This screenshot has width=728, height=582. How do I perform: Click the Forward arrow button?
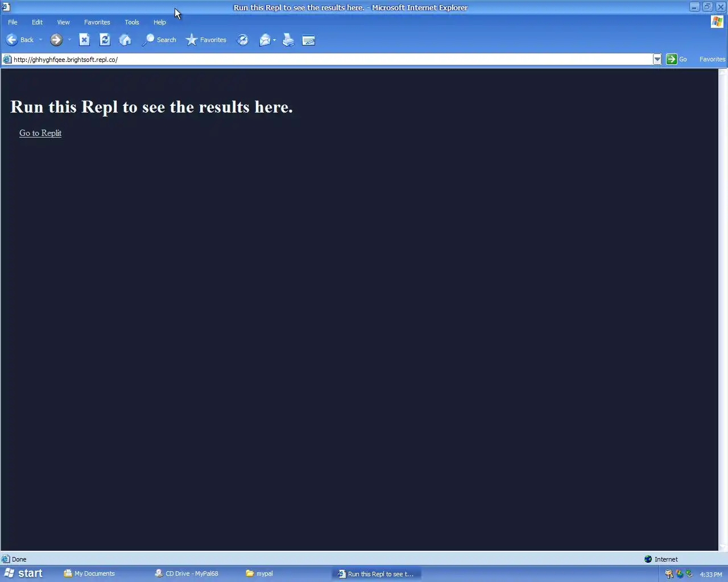pyautogui.click(x=56, y=40)
